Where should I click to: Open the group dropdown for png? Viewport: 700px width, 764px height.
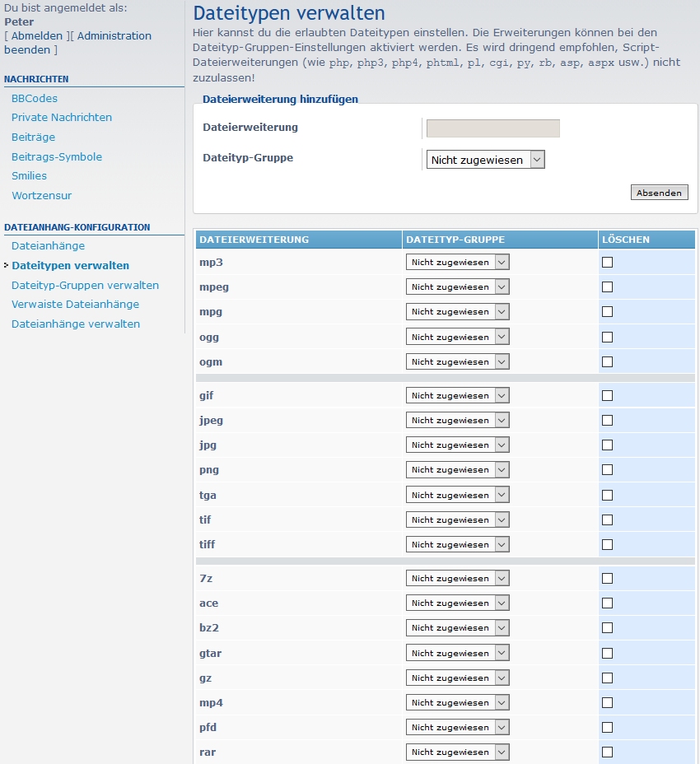458,470
